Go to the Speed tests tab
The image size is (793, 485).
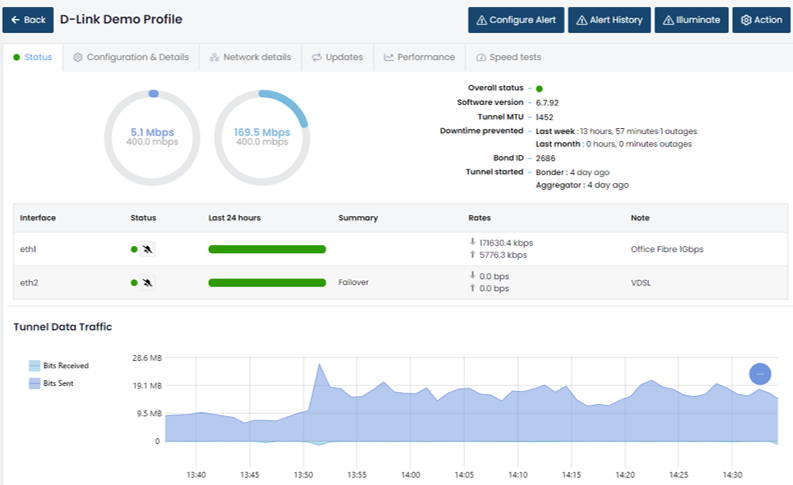pos(509,57)
